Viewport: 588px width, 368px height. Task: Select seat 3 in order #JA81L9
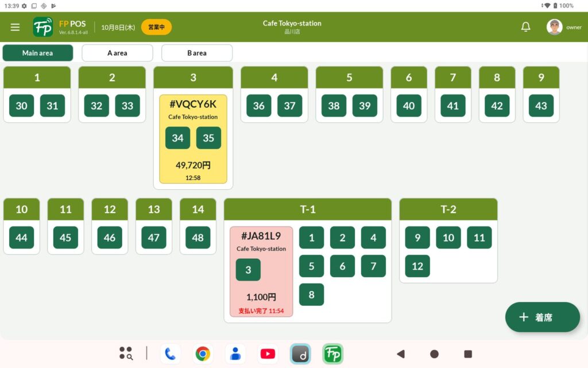click(248, 270)
